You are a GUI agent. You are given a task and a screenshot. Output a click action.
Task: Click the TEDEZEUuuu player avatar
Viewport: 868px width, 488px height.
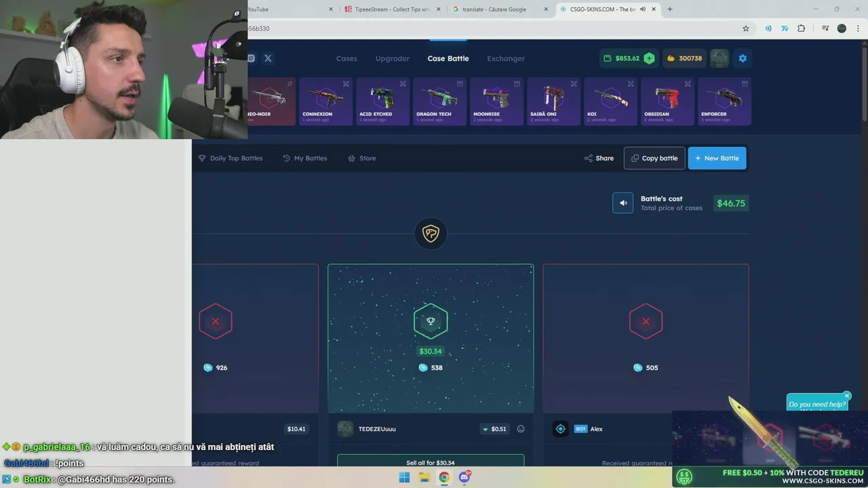point(345,429)
